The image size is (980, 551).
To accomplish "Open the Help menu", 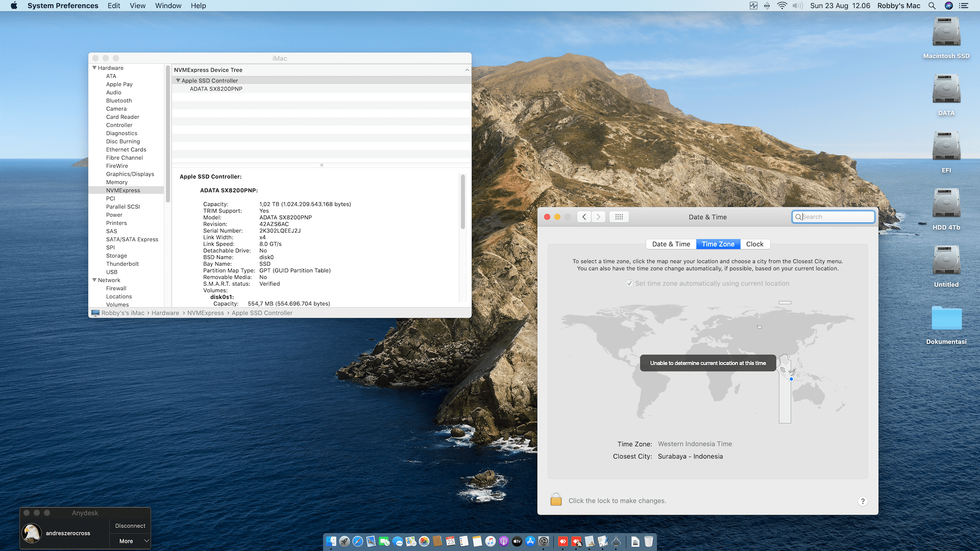I will point(198,6).
